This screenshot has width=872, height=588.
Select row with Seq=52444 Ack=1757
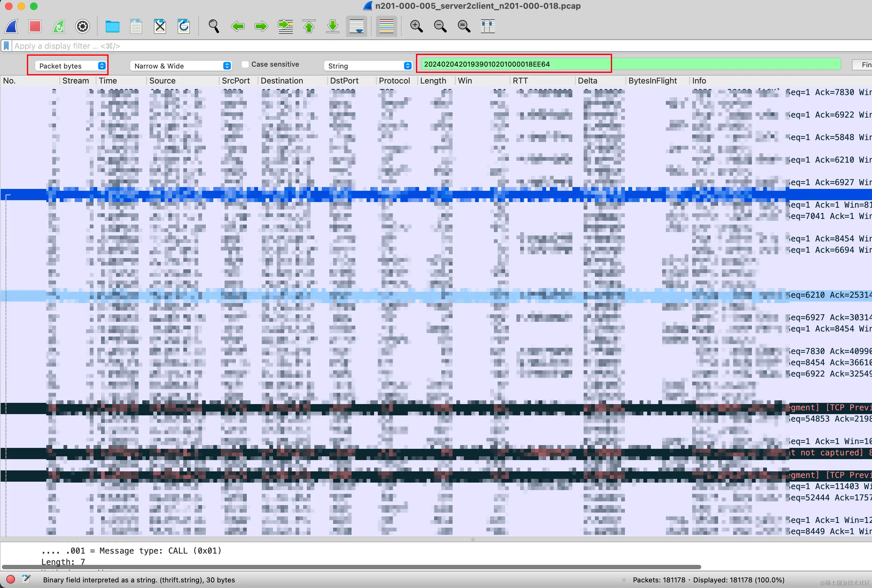pyautogui.click(x=436, y=498)
